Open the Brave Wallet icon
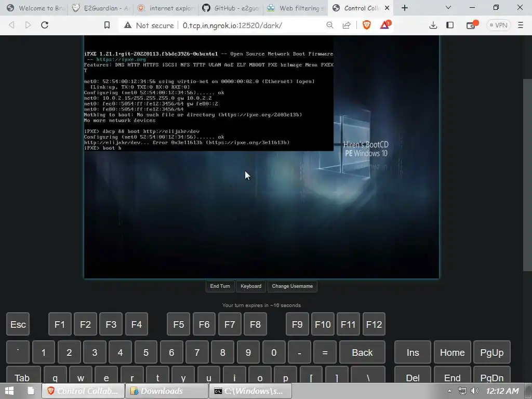The width and height of the screenshot is (532, 399). [472, 25]
